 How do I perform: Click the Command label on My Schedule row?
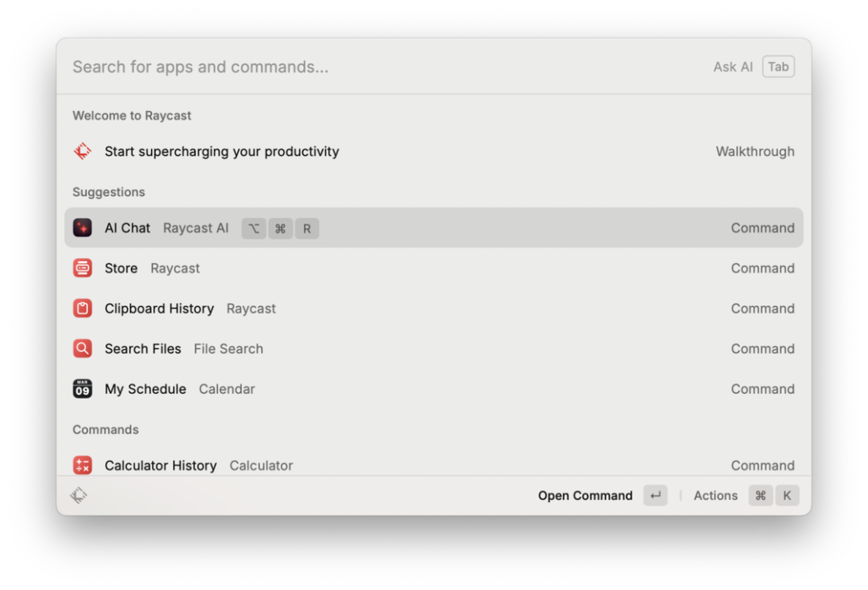[763, 389]
